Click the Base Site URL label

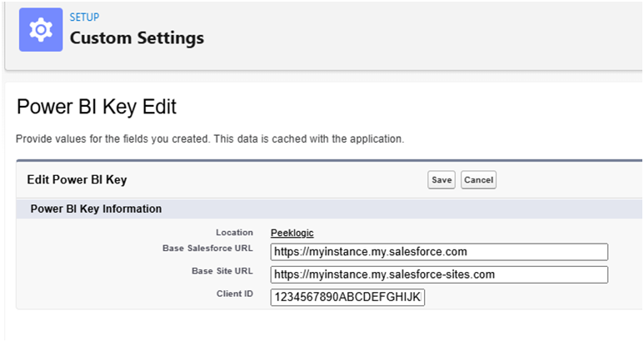[223, 271]
